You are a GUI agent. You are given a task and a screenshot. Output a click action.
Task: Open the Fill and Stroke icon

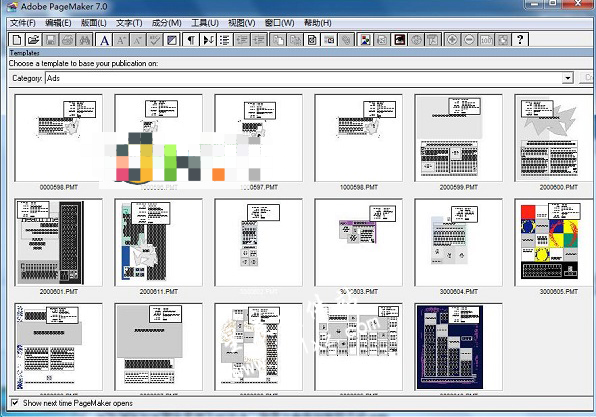point(172,40)
